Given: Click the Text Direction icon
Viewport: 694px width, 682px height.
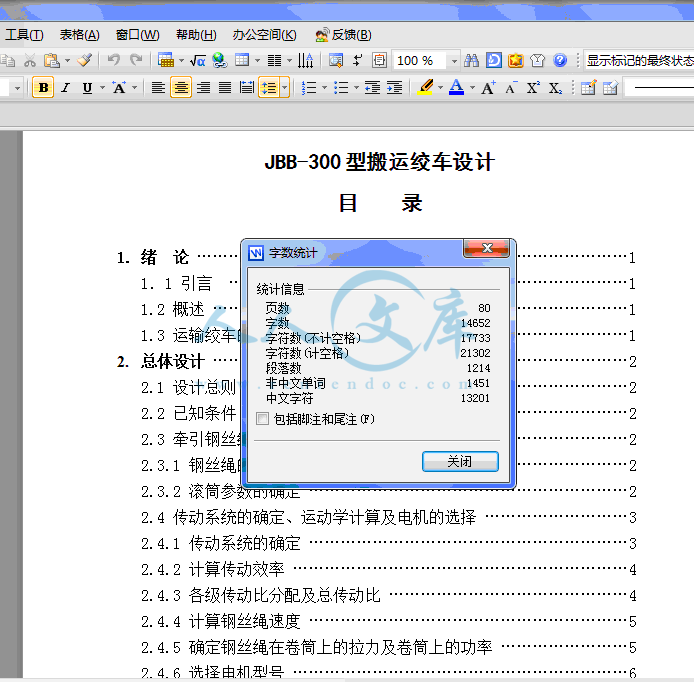Looking at the screenshot, I should tap(305, 61).
